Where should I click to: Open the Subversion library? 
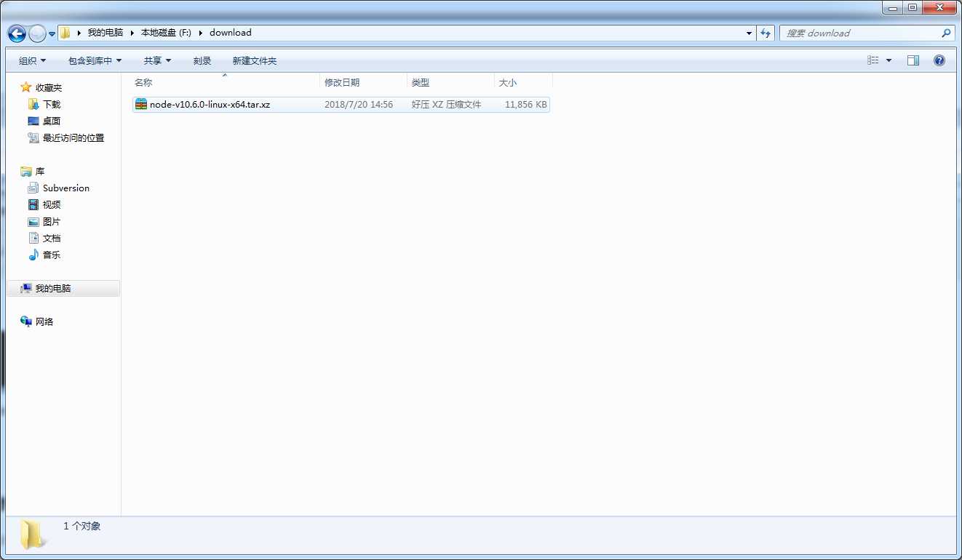(66, 188)
